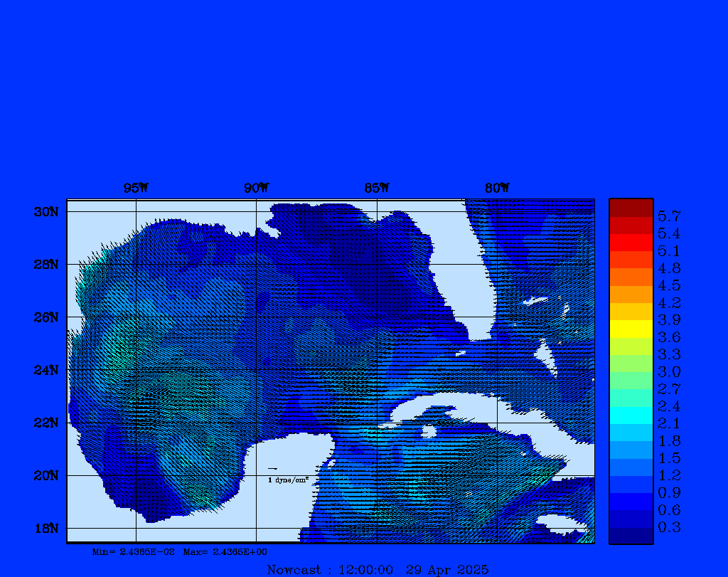Select the bright yellow color bar swatch
Viewport: 728px width, 577px height.
point(631,329)
